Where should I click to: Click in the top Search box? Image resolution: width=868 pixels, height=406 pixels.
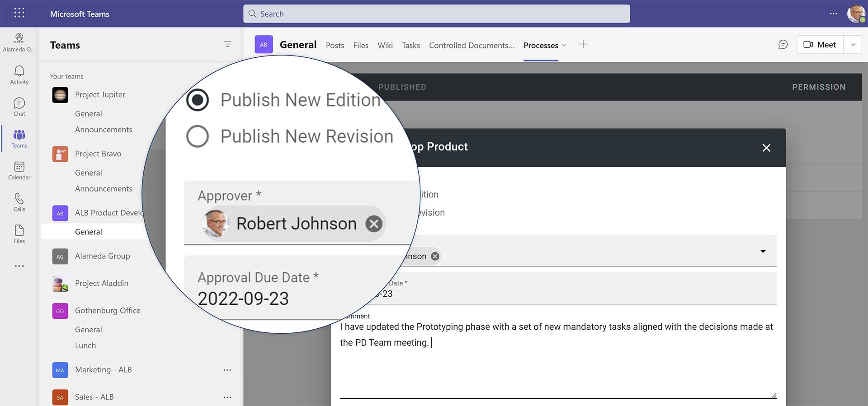point(436,14)
